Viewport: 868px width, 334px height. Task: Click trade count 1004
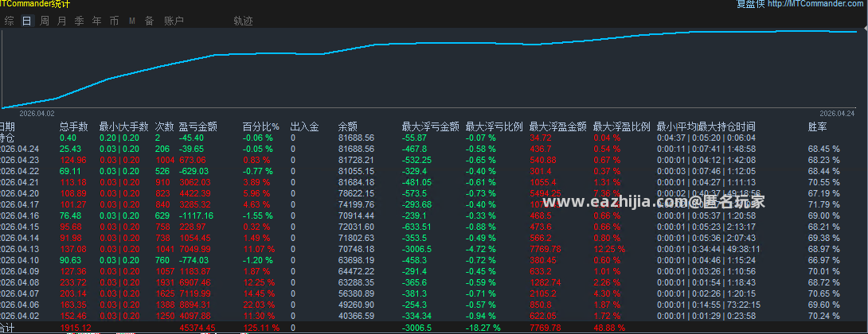[x=164, y=161]
